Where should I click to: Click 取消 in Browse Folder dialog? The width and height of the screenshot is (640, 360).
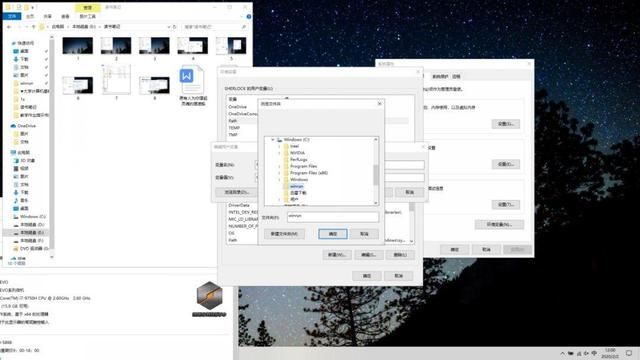pos(364,234)
